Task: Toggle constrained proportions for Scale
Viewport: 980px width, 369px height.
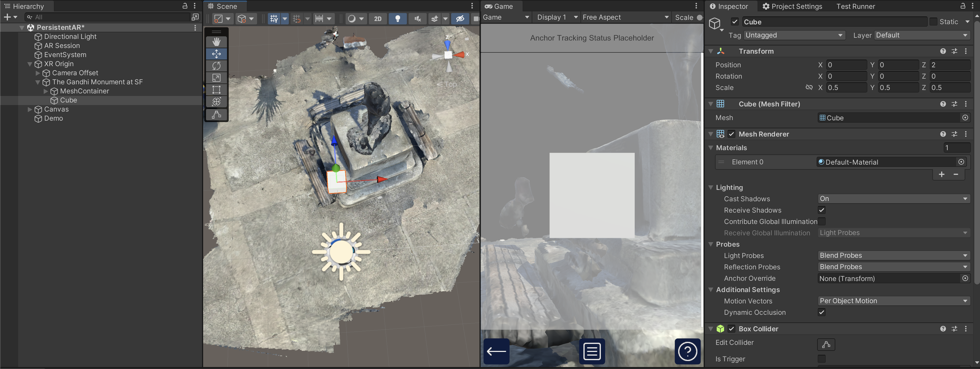Action: (809, 87)
